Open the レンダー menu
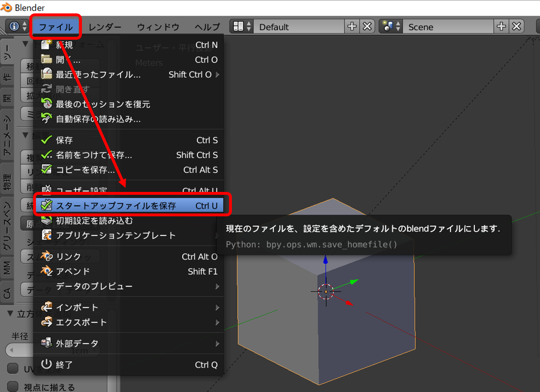The width and height of the screenshot is (540, 392). (105, 27)
